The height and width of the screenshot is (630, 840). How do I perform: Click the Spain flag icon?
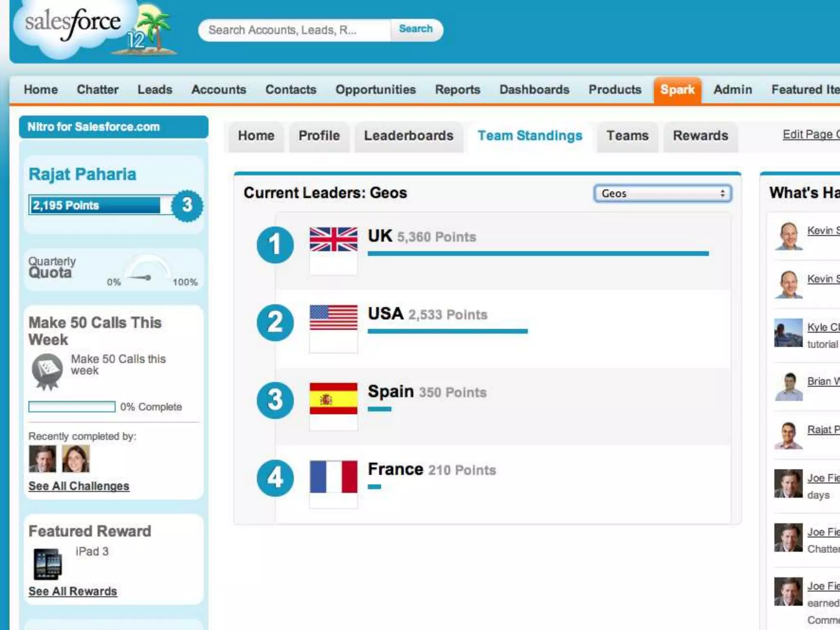tap(333, 398)
